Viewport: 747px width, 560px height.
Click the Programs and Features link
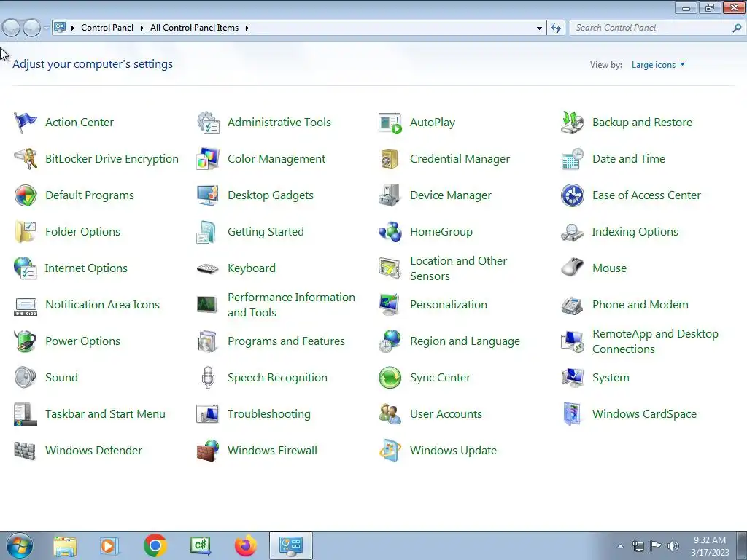point(286,341)
